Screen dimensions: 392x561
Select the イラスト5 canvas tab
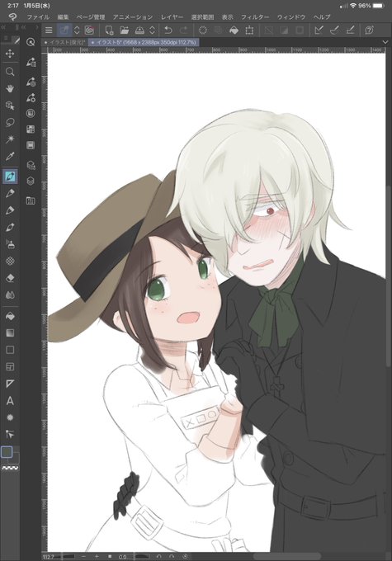tap(144, 42)
